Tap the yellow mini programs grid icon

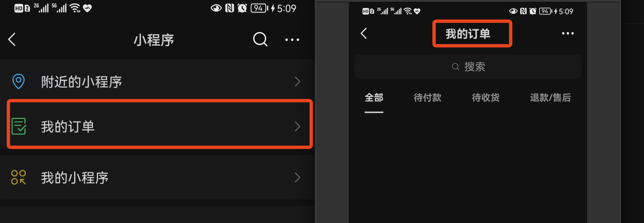(x=19, y=177)
